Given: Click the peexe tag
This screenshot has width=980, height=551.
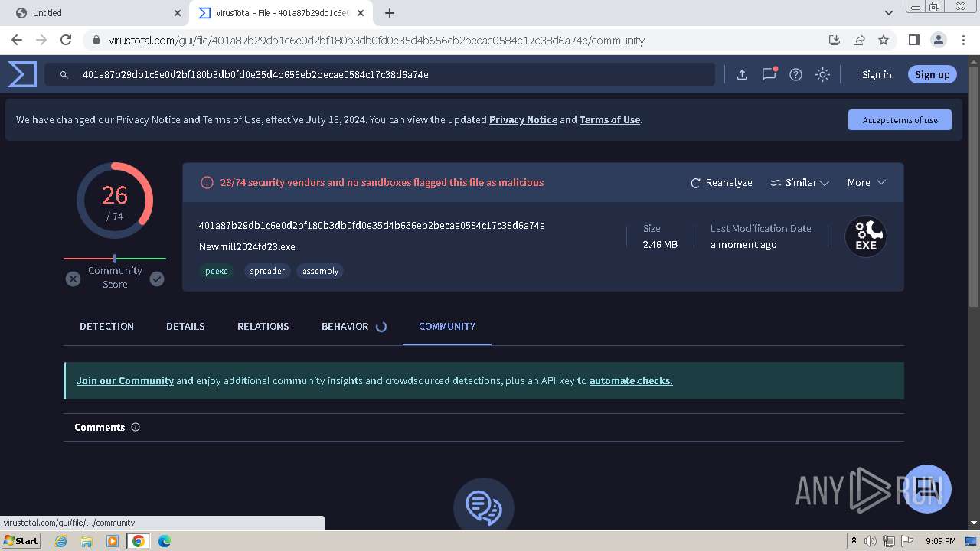Looking at the screenshot, I should [x=217, y=271].
